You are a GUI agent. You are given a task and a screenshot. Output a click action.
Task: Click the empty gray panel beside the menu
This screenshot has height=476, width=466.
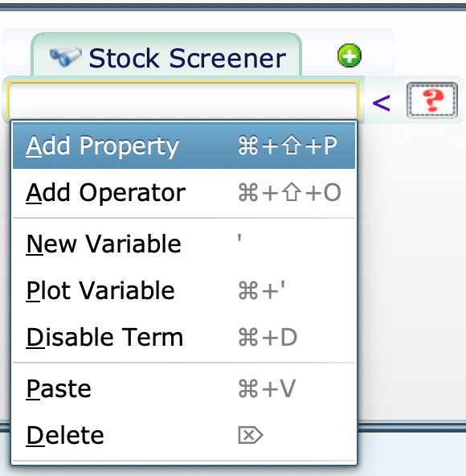[x=412, y=270]
